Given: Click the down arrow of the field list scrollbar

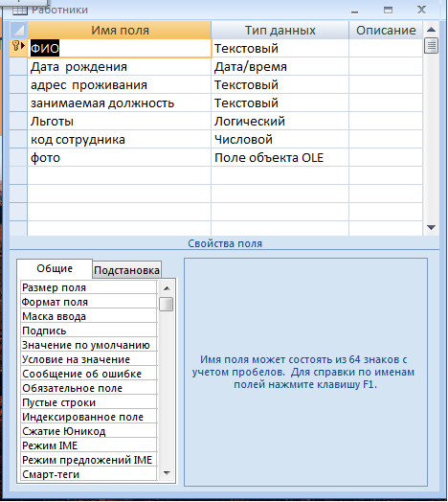Looking at the screenshot, I should click(431, 227).
